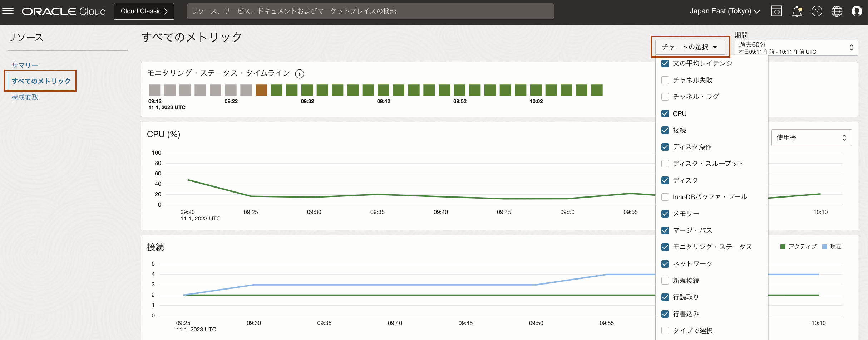Image resolution: width=868 pixels, height=340 pixels.
Task: Open the 期間 過去60分 time range dropdown
Action: pos(796,48)
